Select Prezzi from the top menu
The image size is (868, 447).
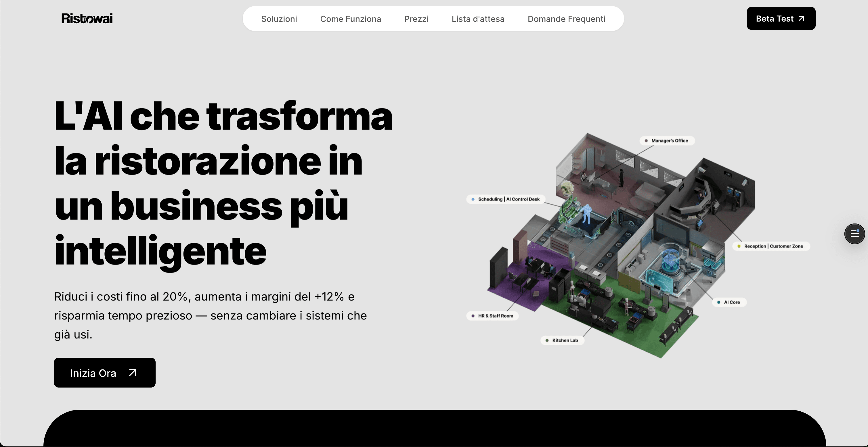416,19
